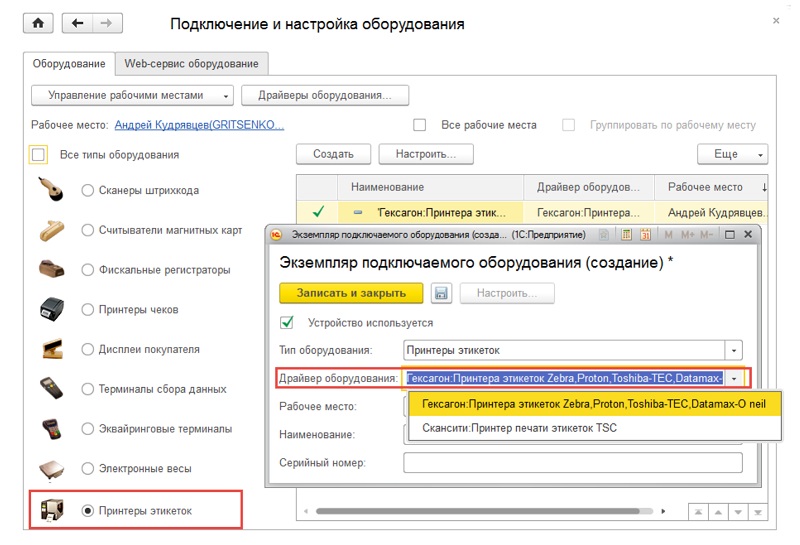Screen dimensions: 800x545
Task: Uncheck 'Устройство используется' checkbox
Action: tap(288, 323)
